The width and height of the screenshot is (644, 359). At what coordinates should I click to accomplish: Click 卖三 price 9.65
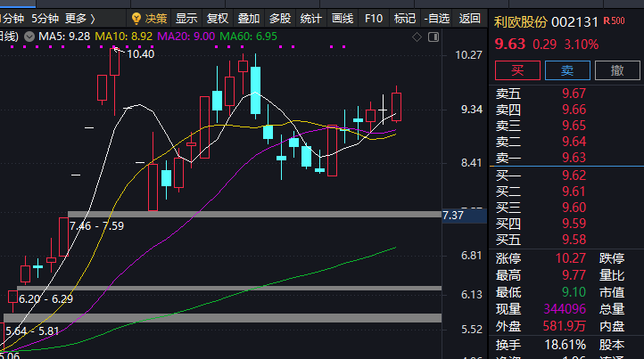(x=574, y=126)
